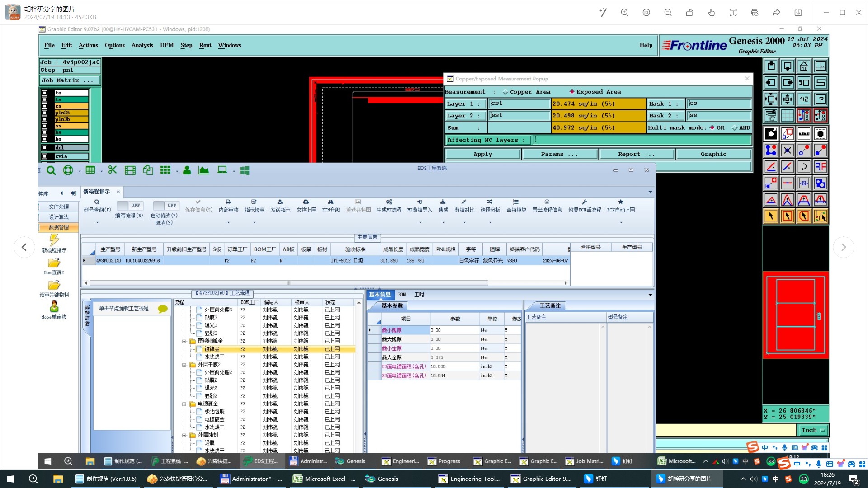Switch to the 工时 tab
This screenshot has height=488, width=868.
point(419,295)
